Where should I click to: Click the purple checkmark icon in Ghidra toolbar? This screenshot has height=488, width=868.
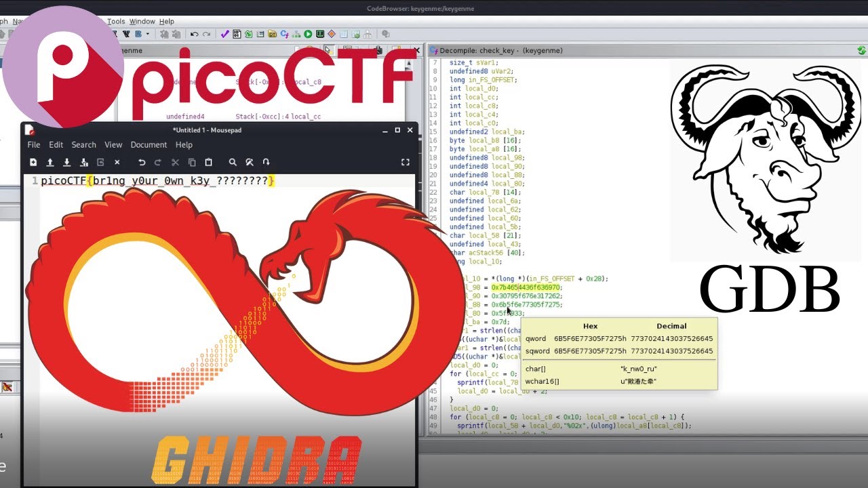(224, 34)
